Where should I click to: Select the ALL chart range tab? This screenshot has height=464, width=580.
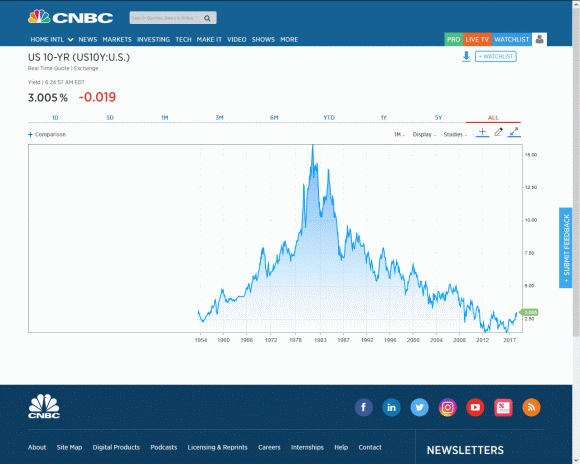click(493, 118)
